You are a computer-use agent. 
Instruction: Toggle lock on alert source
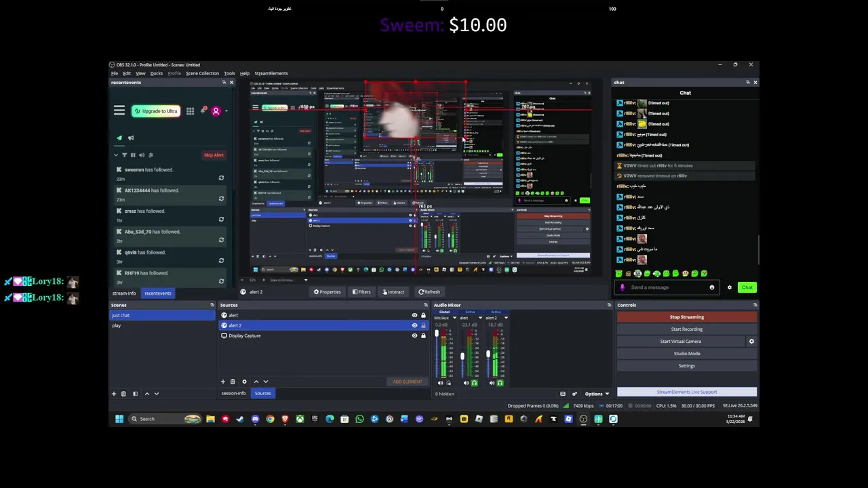point(423,315)
